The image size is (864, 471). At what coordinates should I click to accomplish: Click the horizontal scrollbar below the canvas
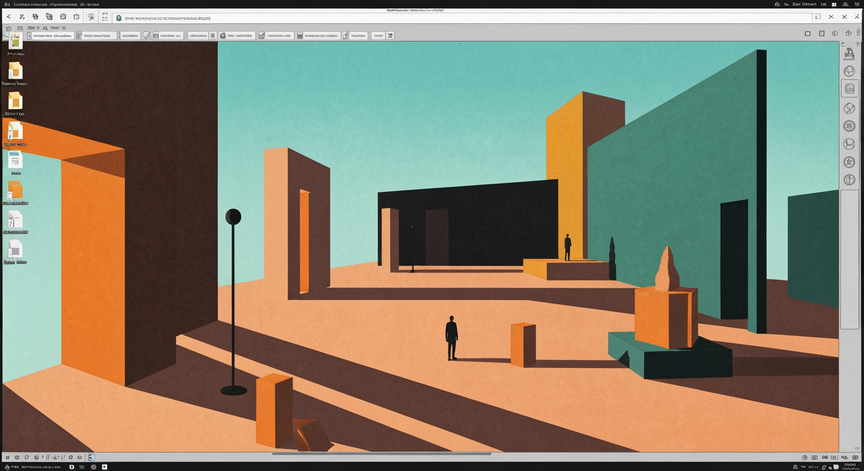point(381,454)
